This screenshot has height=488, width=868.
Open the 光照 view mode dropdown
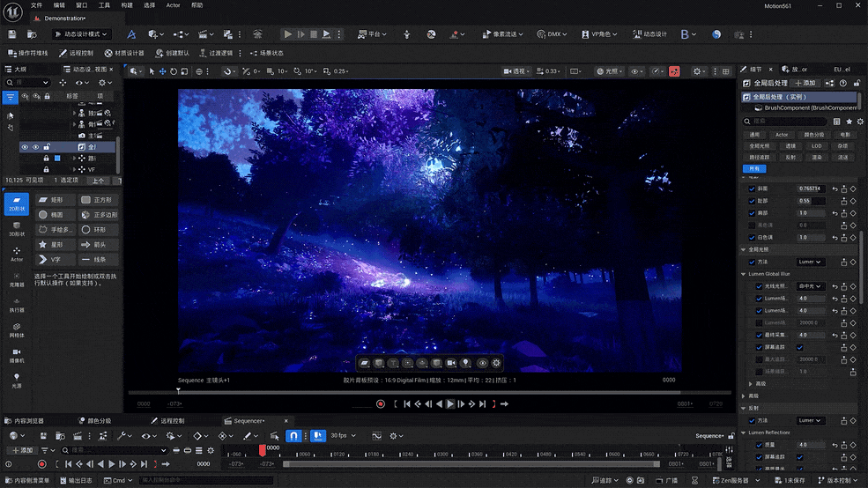[x=609, y=71]
